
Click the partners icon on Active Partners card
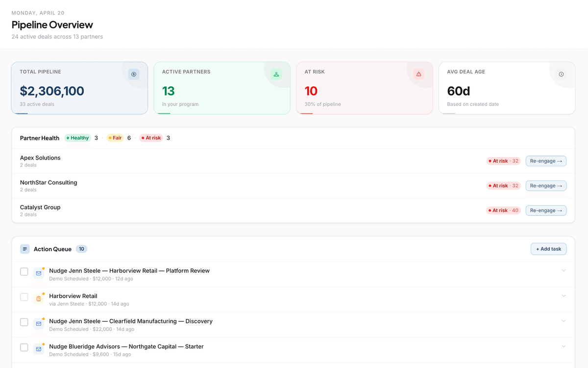[x=276, y=74]
